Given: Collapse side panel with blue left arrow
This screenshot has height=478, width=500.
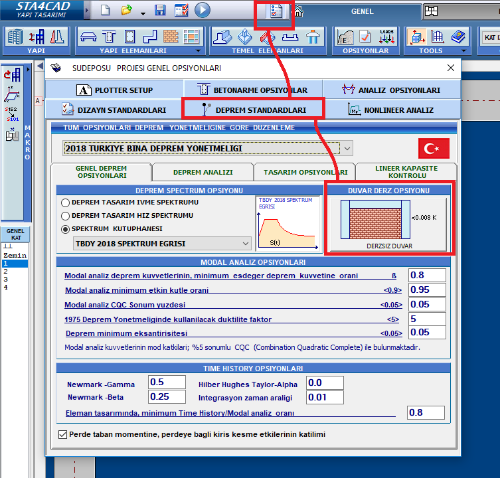Looking at the screenshot, I should point(40,66).
